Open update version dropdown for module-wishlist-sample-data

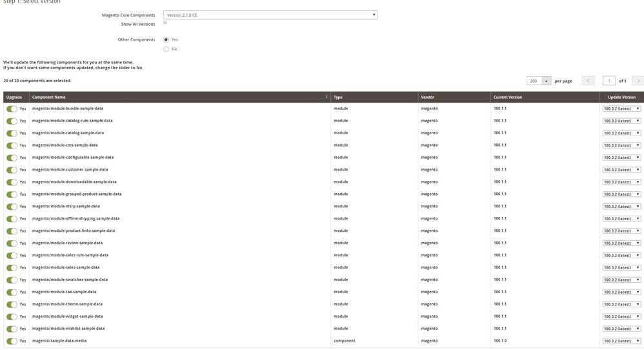pyautogui.click(x=621, y=329)
